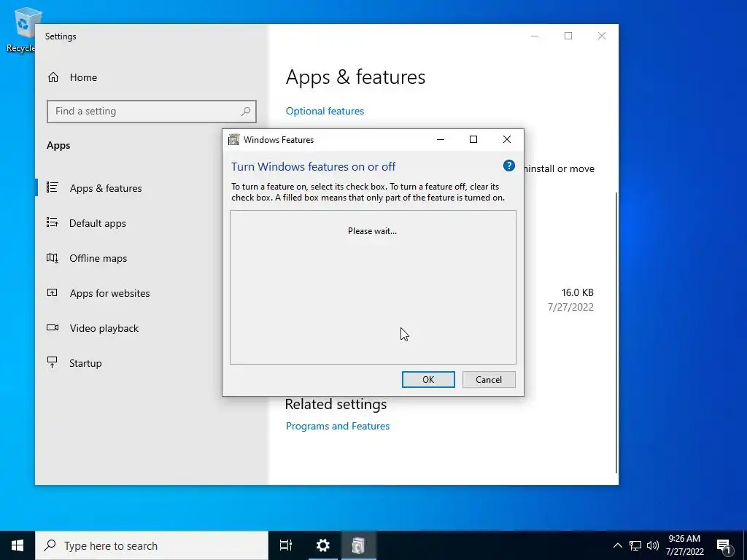The height and width of the screenshot is (560, 747).
Task: Click the Windows Features title bar icon
Action: [233, 139]
